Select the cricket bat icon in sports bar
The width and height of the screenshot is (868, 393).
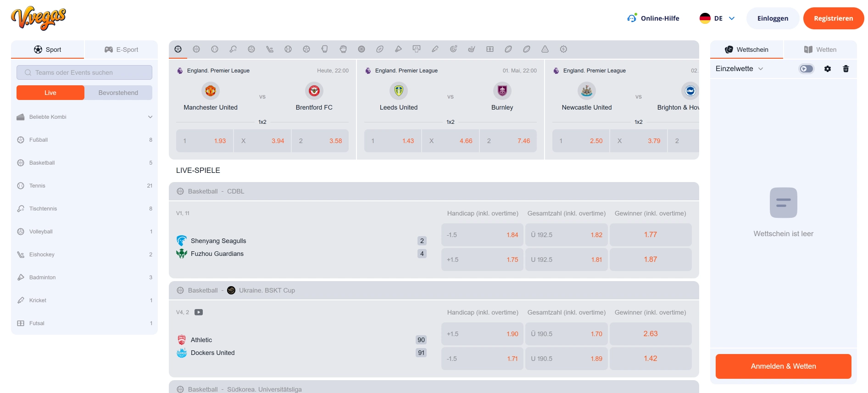(x=435, y=49)
